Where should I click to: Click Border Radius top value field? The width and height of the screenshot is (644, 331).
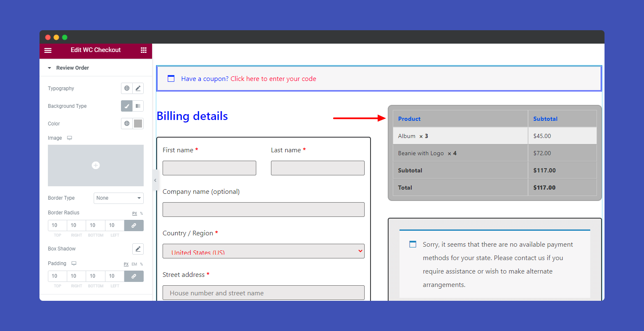tap(57, 226)
